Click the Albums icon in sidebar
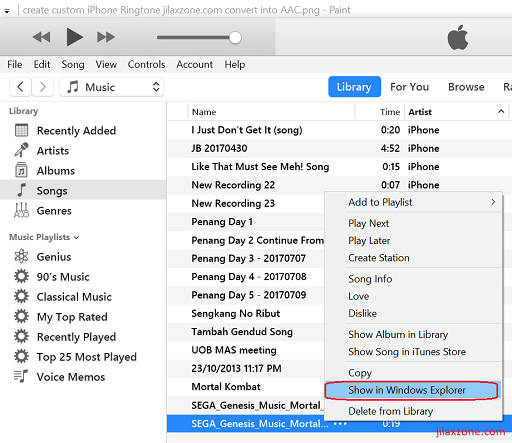Screen dimensions: 512x443 22,170
